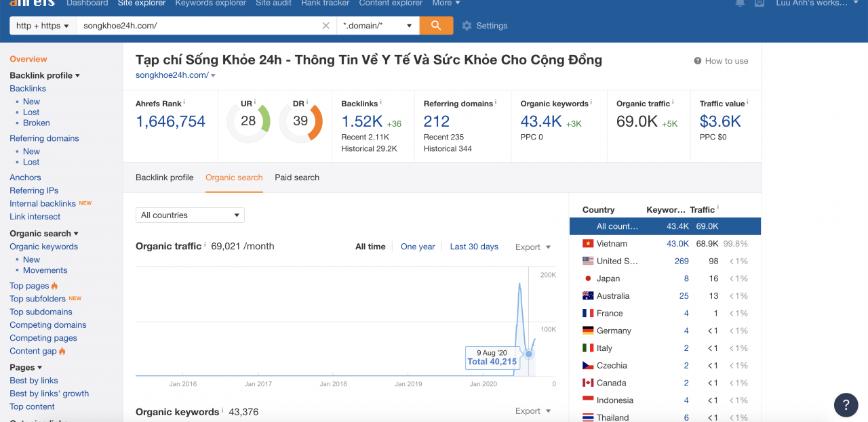Click the 9 Aug '20 chart data point
Image resolution: width=868 pixels, height=422 pixels.
pos(529,354)
